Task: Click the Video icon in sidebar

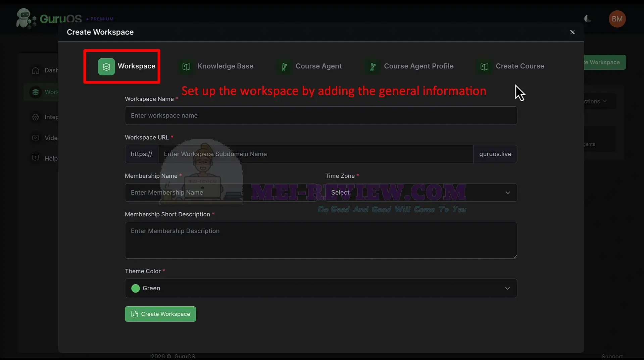Action: click(x=36, y=138)
